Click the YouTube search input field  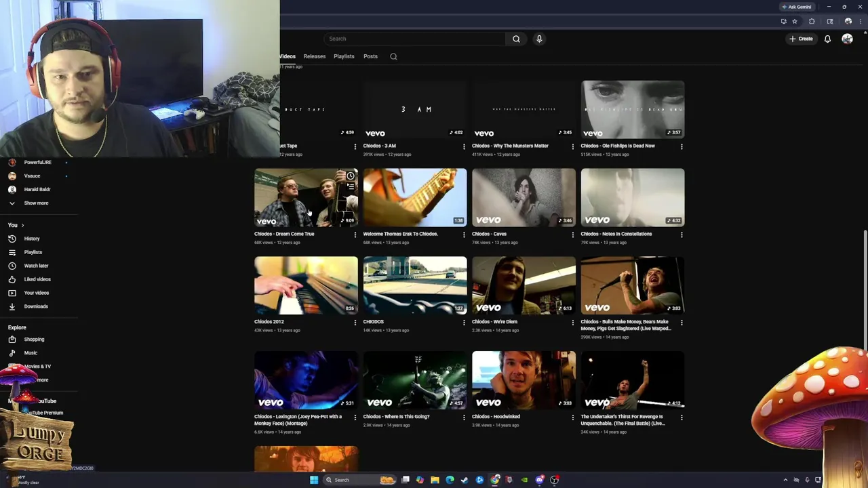(415, 39)
